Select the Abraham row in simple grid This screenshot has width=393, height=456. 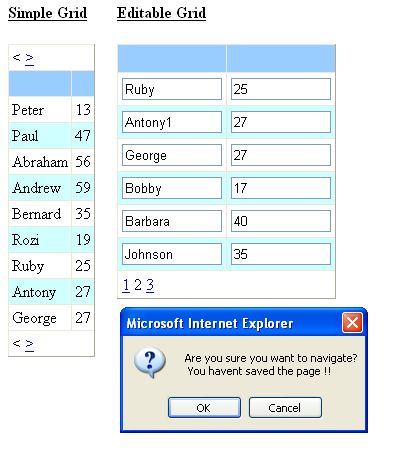tap(51, 162)
